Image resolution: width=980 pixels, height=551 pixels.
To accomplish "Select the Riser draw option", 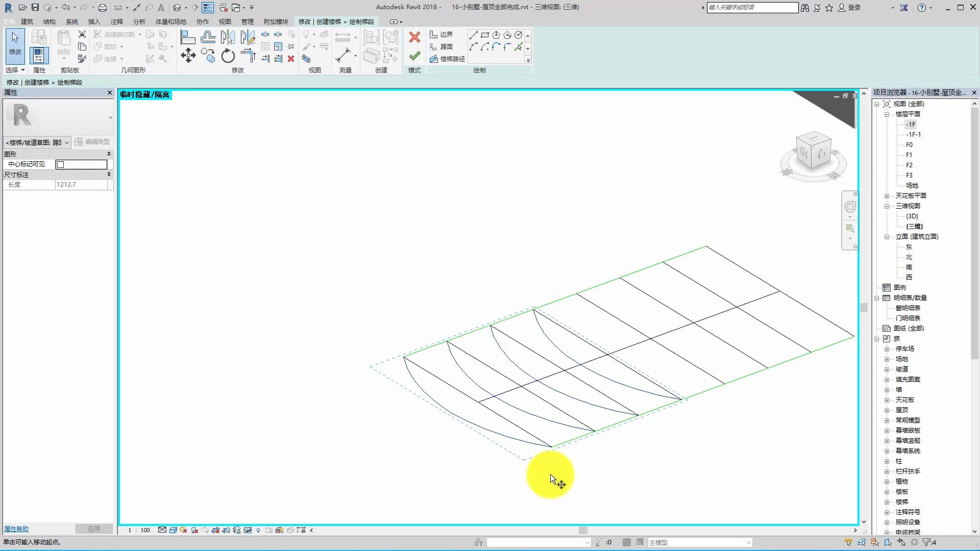I will pyautogui.click(x=442, y=46).
